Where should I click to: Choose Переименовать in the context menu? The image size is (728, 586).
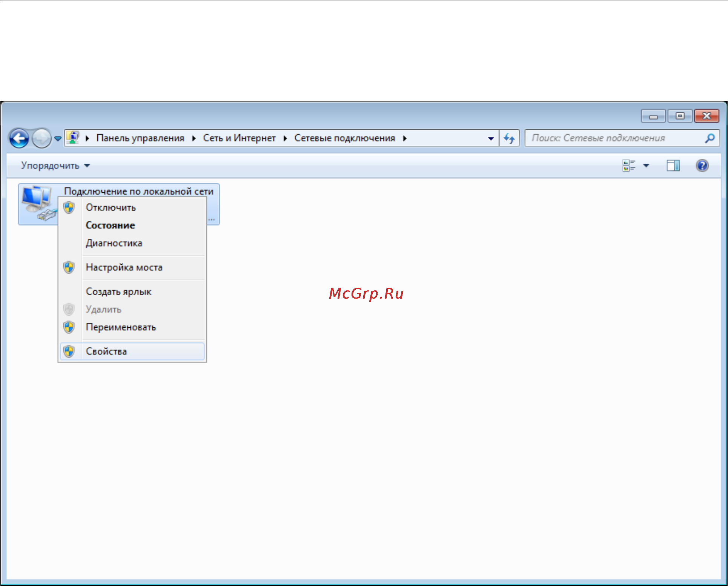(132, 327)
